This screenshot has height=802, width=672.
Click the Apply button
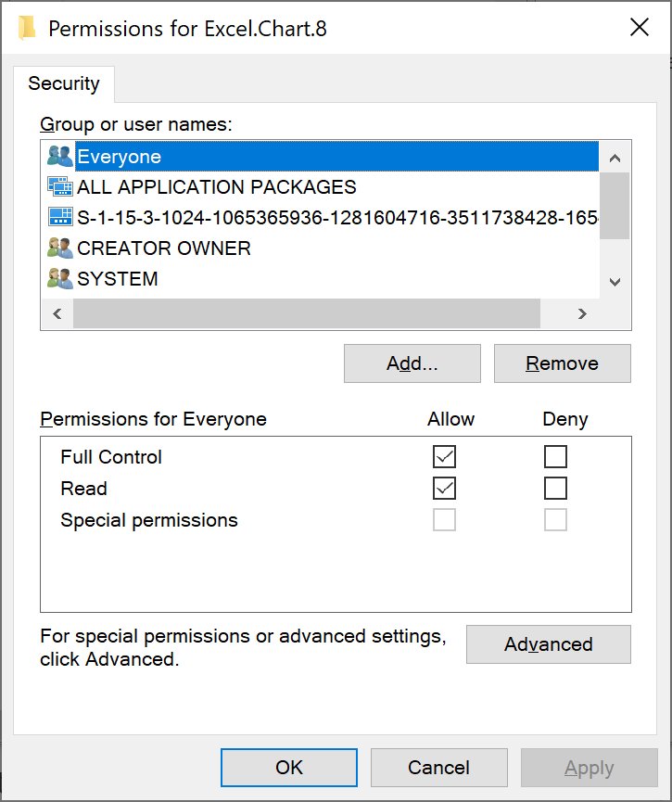click(x=590, y=768)
